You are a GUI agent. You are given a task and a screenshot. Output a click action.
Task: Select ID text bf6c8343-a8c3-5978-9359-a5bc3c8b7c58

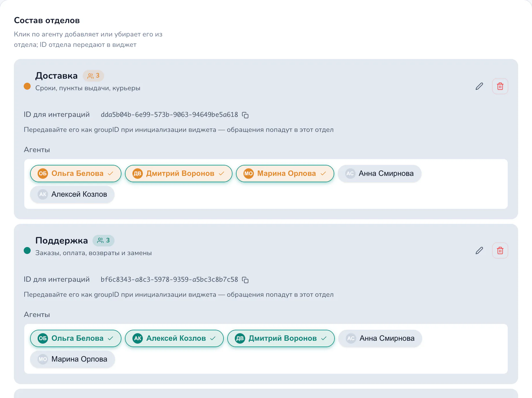169,280
